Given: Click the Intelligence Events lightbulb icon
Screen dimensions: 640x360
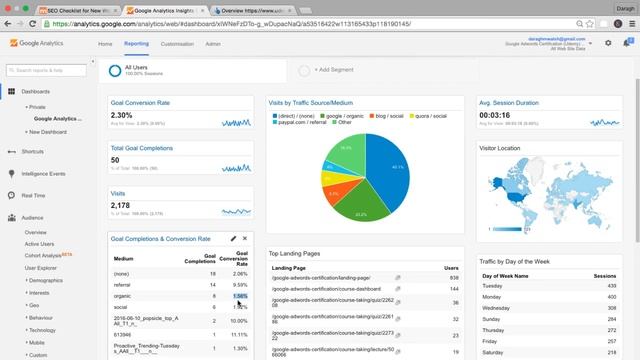Looking at the screenshot, I should point(11,173).
